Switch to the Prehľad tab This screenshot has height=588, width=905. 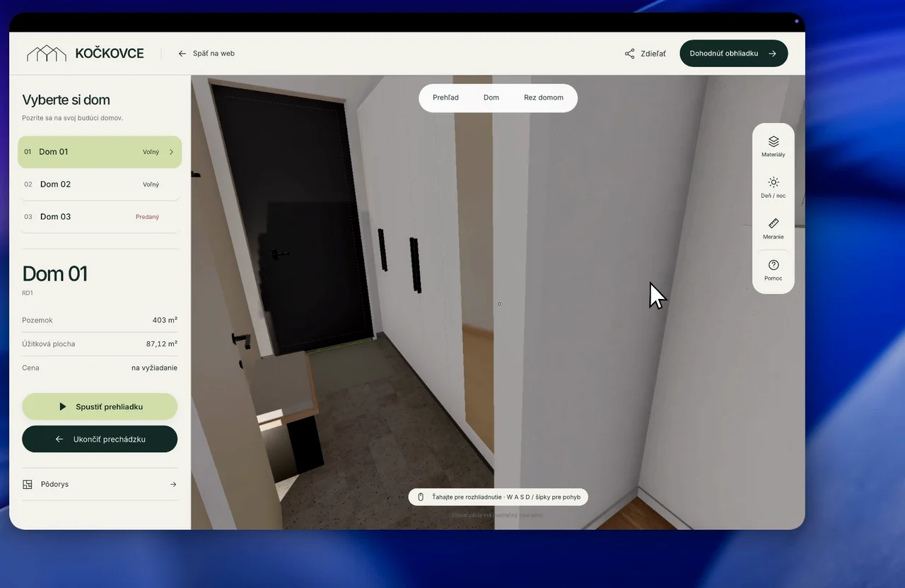tap(445, 98)
